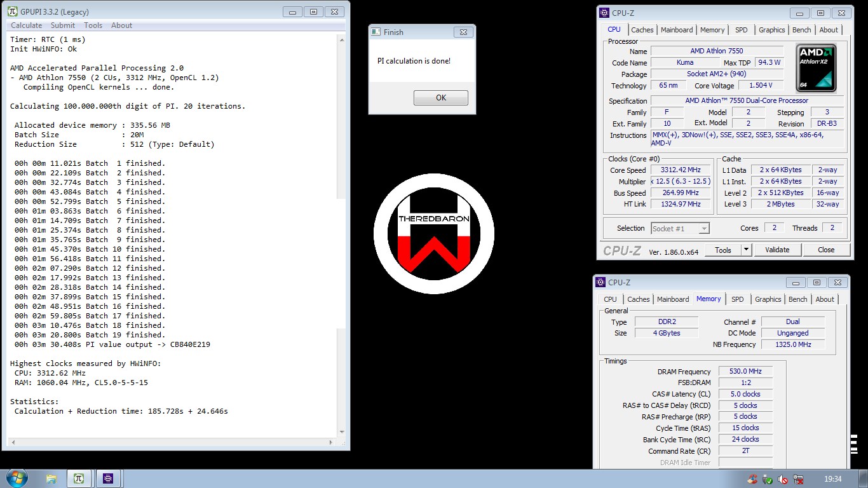Viewport: 868px width, 488px height.
Task: Open the Graphics tab in top CPU-Z
Action: 772,30
